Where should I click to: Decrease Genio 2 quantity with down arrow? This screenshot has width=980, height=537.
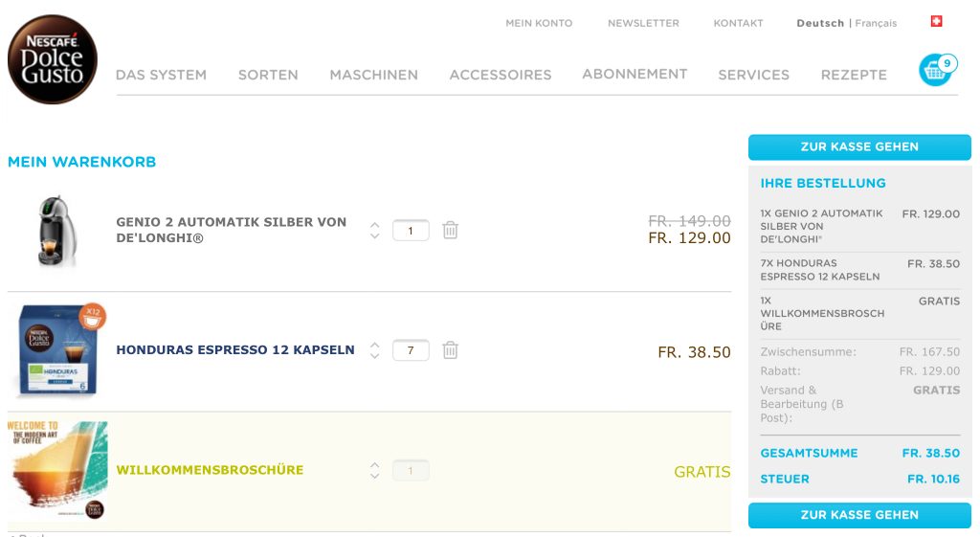pos(375,235)
